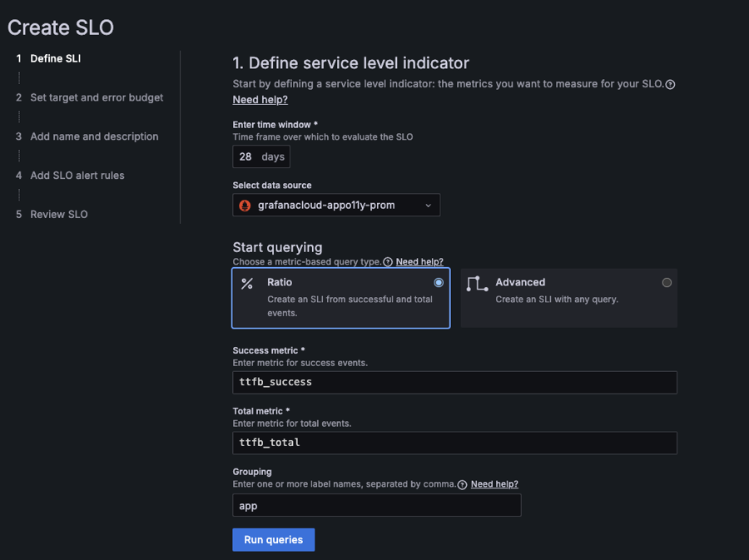
Task: Click the Prometheus data source icon
Action: [x=244, y=205]
